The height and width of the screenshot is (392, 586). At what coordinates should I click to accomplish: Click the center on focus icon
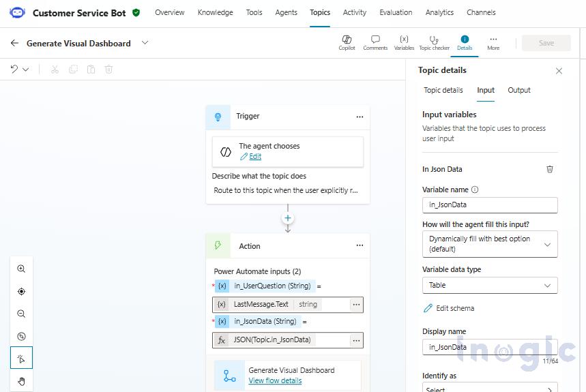(21, 292)
